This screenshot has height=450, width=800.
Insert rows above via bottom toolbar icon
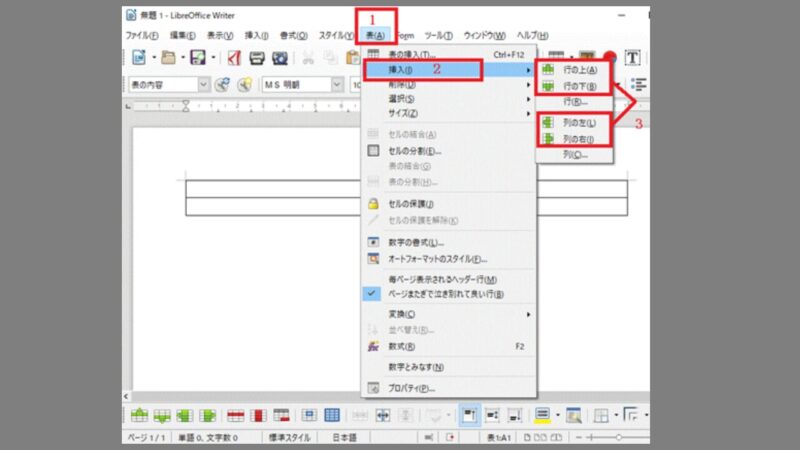click(139, 415)
